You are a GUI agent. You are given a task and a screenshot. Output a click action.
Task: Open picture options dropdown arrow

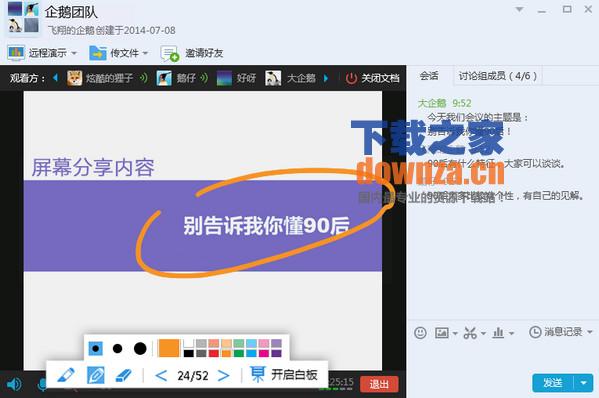tap(455, 333)
